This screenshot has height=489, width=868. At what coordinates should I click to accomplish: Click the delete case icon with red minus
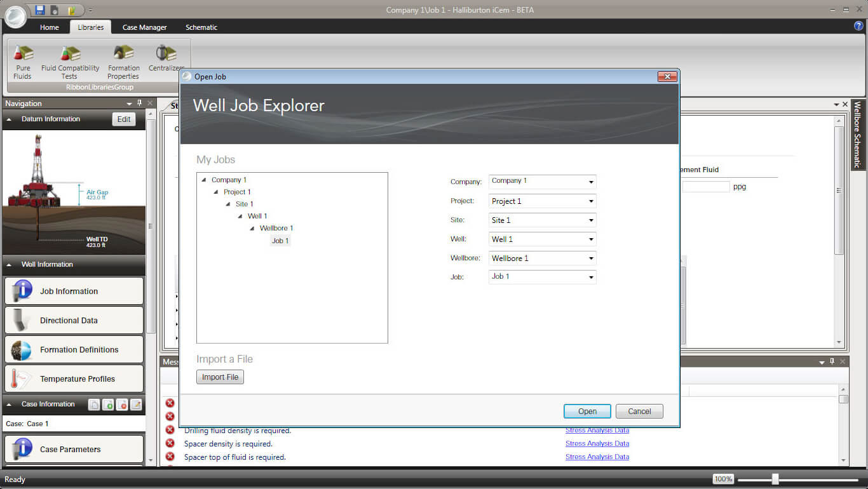pyautogui.click(x=122, y=405)
